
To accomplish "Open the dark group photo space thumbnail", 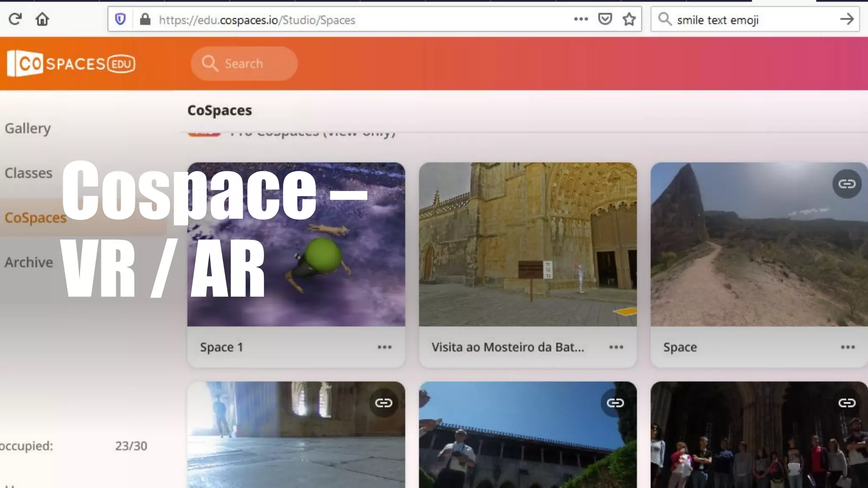I will point(759,435).
